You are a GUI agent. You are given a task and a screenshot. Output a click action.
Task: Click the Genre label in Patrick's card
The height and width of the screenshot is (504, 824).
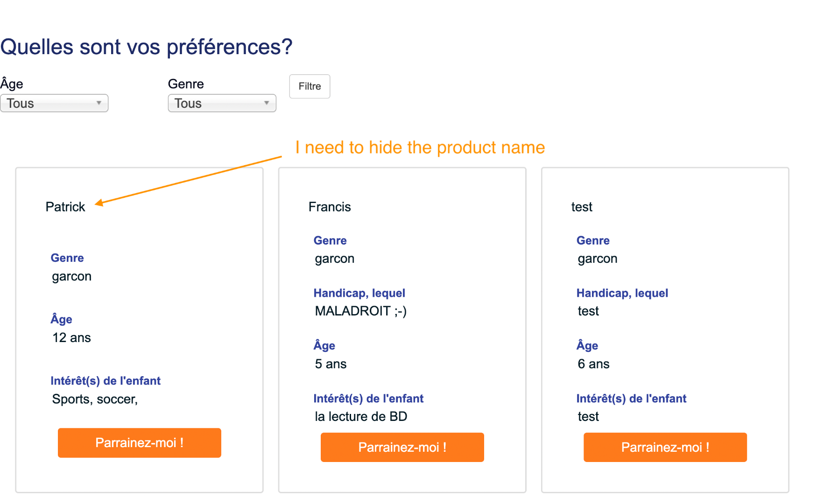pos(67,258)
